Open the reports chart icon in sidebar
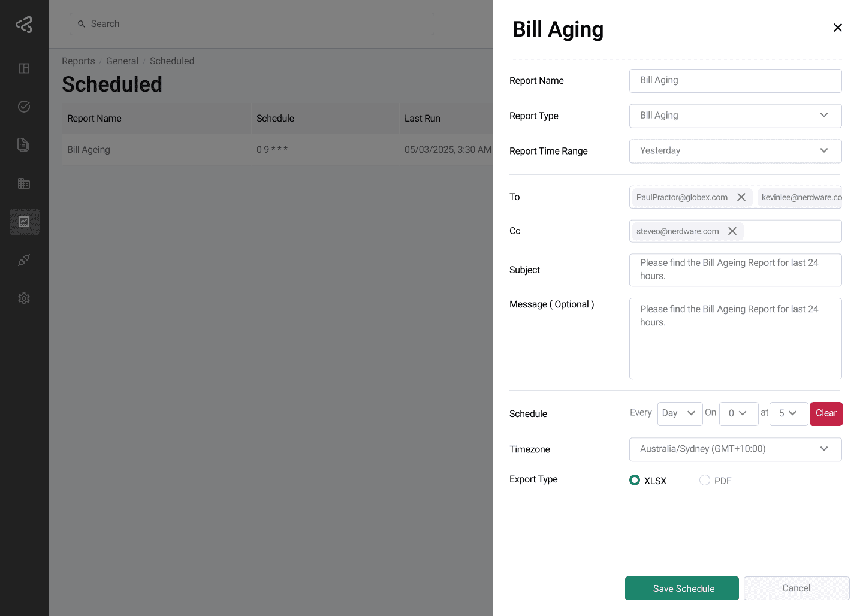 click(24, 222)
